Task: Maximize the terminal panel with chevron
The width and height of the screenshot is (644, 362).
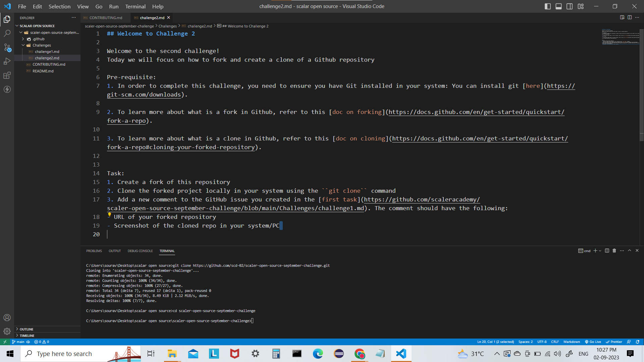Action: click(630, 250)
